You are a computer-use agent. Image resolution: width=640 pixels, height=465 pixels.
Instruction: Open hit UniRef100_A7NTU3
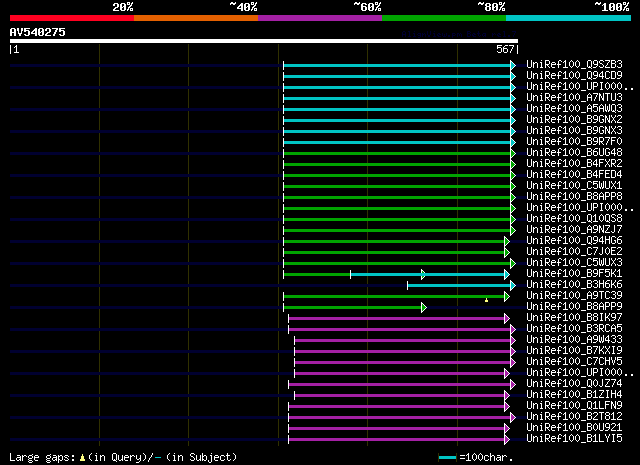574,98
